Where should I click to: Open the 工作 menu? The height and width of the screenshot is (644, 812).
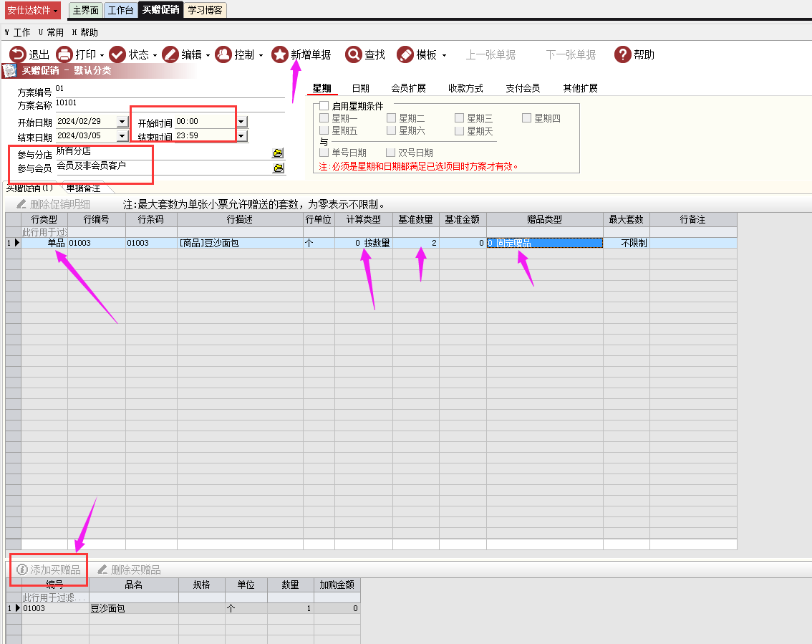(18, 33)
